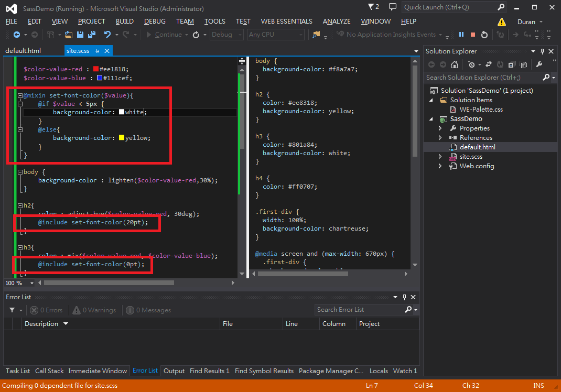The height and width of the screenshot is (392, 561).
Task: Open the WEB ESSENTIALS menu
Action: pos(287,21)
